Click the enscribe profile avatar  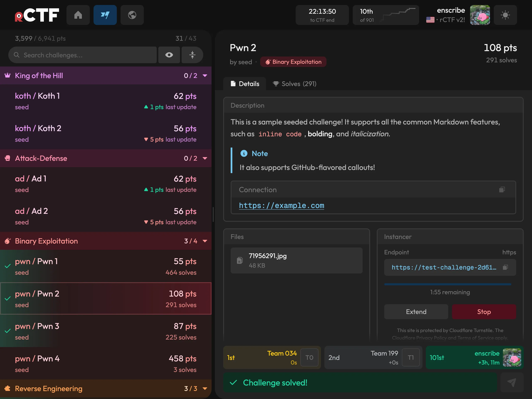point(480,15)
